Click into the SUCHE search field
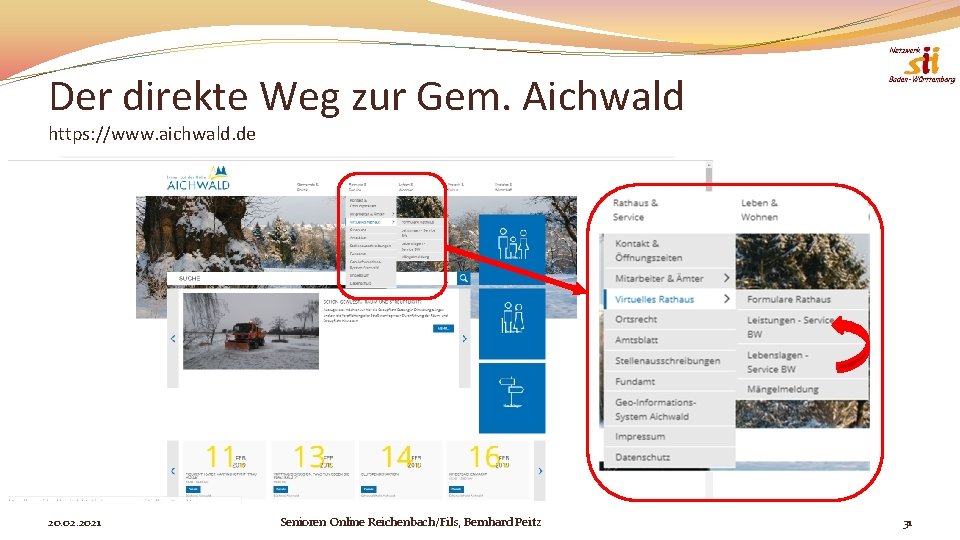960x540 pixels. click(312, 278)
